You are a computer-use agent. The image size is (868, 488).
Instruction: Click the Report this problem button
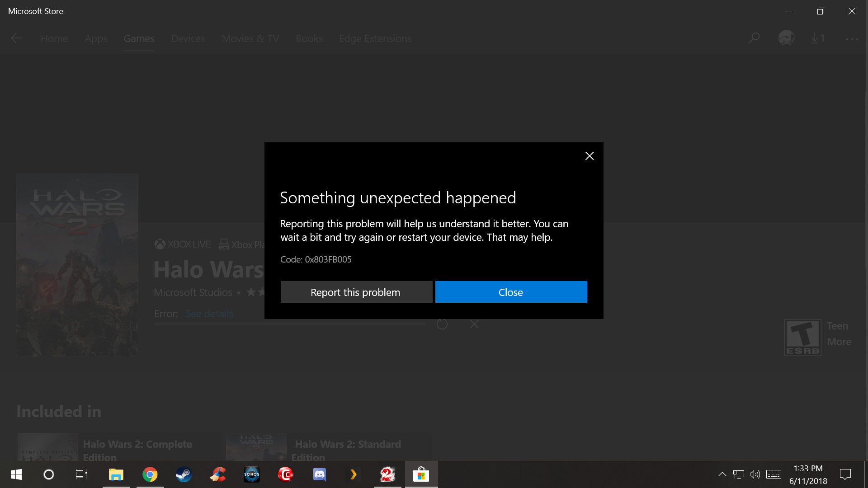coord(356,292)
